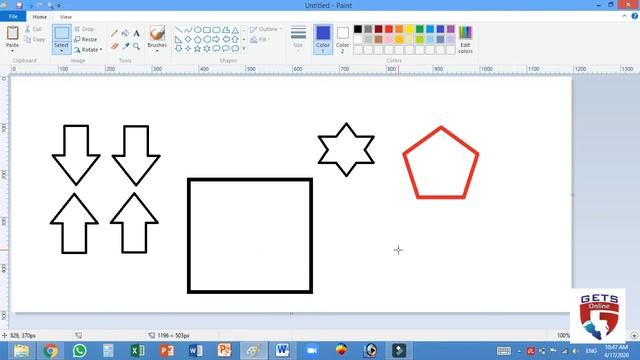This screenshot has width=640, height=360.
Task: Open the Resize dialog
Action: [x=86, y=40]
